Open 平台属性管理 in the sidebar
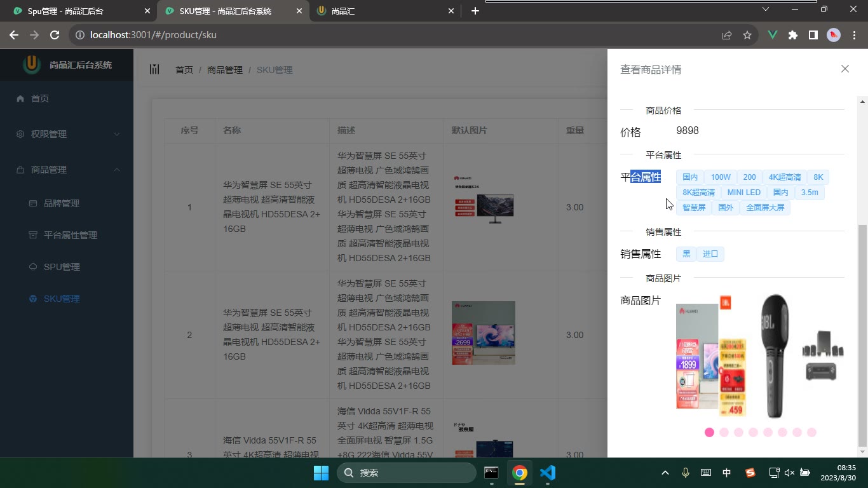The image size is (868, 488). (x=67, y=235)
